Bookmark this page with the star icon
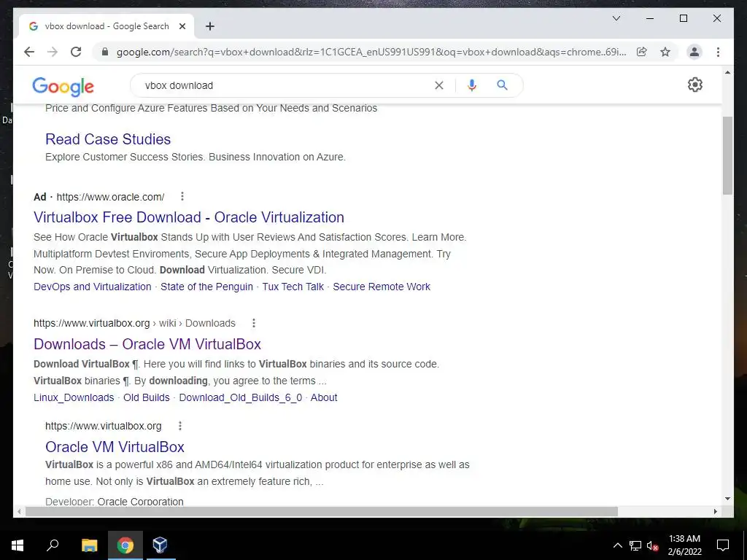The width and height of the screenshot is (747, 560). (x=665, y=52)
